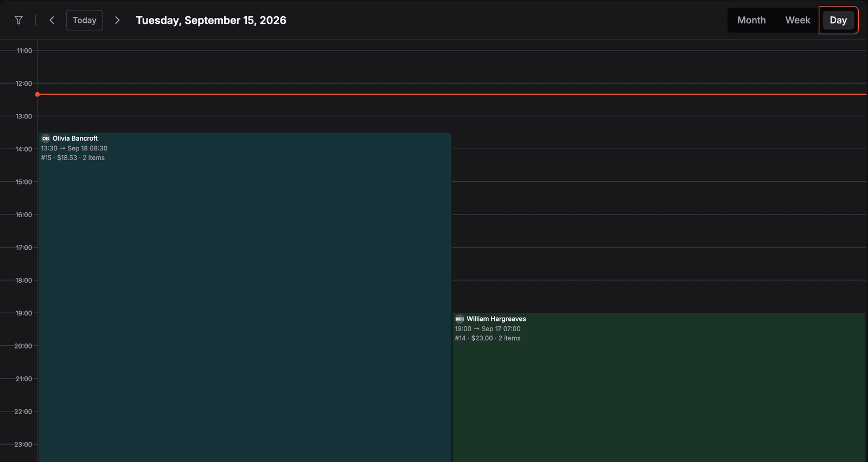The width and height of the screenshot is (868, 462).
Task: Click the Tuesday, September 15, 2026 heading
Action: point(211,20)
